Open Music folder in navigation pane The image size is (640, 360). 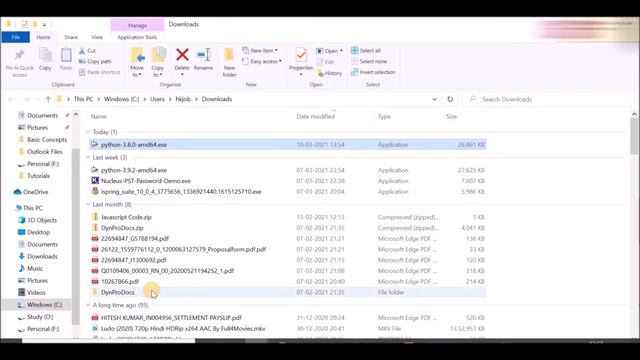coord(31,269)
